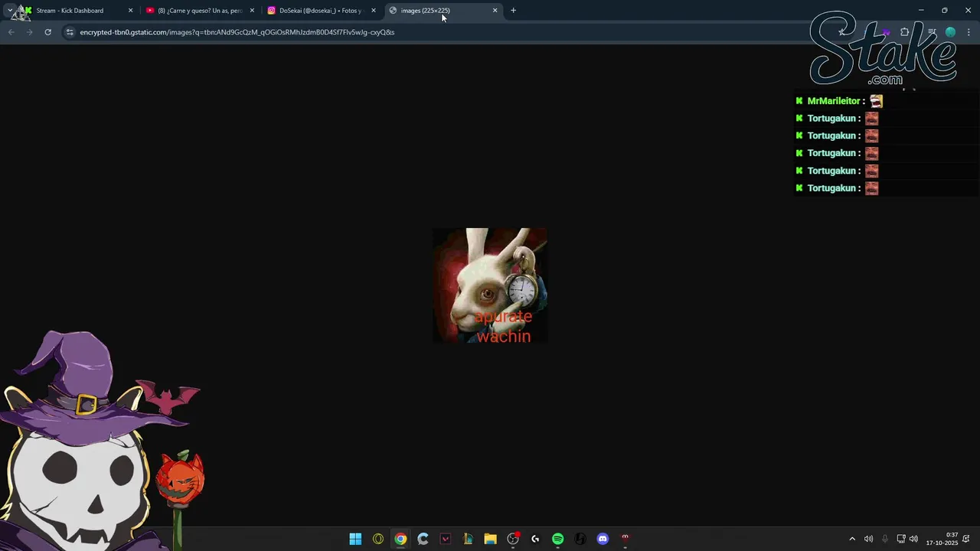The image size is (980, 551).
Task: Switch to the DoSekai Instagram tab
Action: coord(322,11)
